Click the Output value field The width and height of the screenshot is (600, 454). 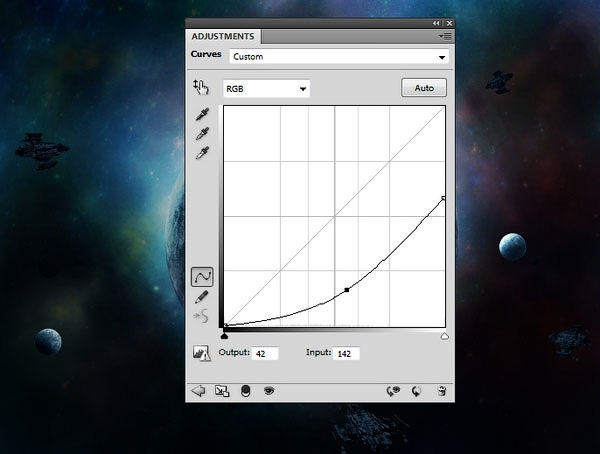click(x=265, y=353)
